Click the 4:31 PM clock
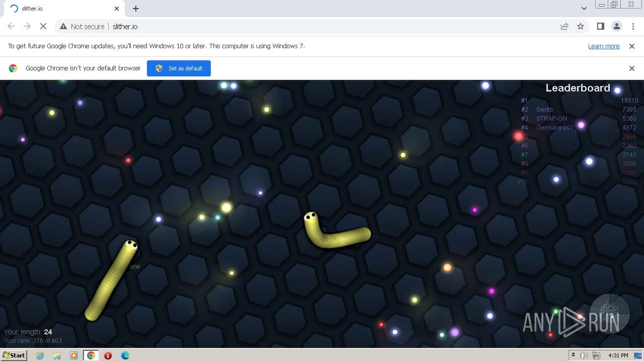The image size is (644, 362). (x=618, y=355)
